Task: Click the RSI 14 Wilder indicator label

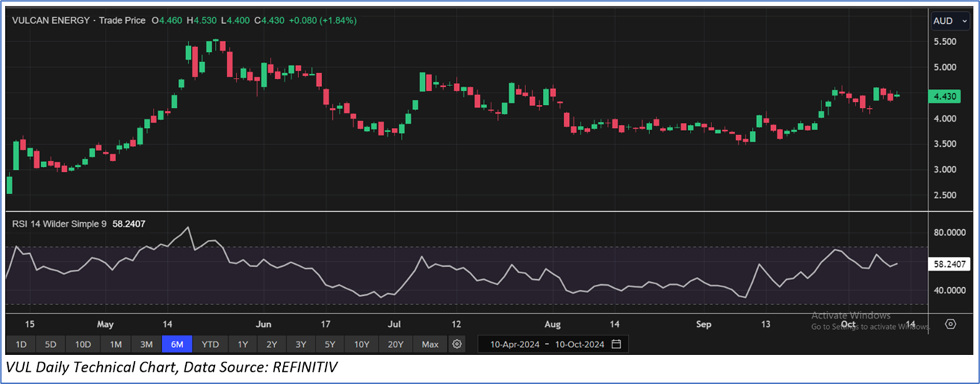Action: click(x=59, y=224)
